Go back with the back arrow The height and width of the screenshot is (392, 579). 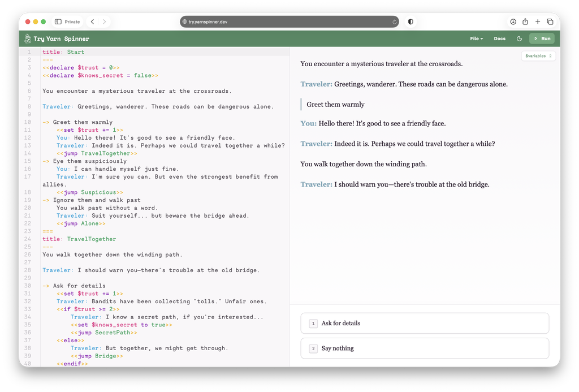93,22
